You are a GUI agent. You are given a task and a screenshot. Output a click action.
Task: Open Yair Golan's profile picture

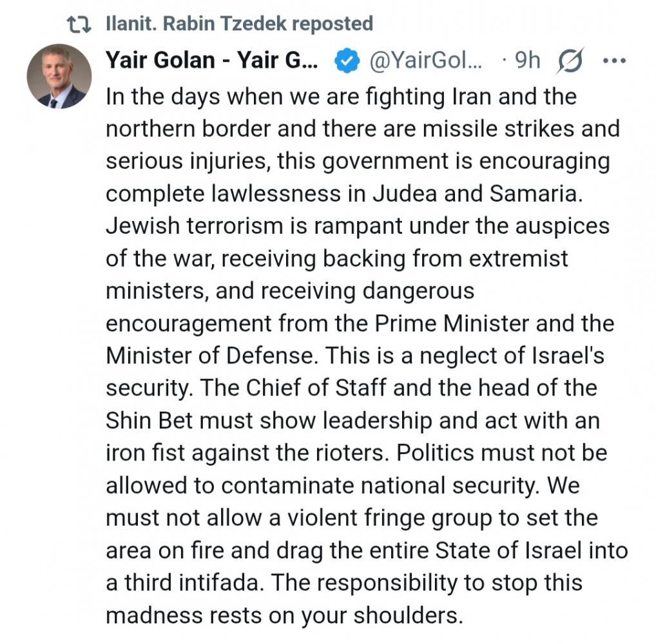(x=59, y=77)
